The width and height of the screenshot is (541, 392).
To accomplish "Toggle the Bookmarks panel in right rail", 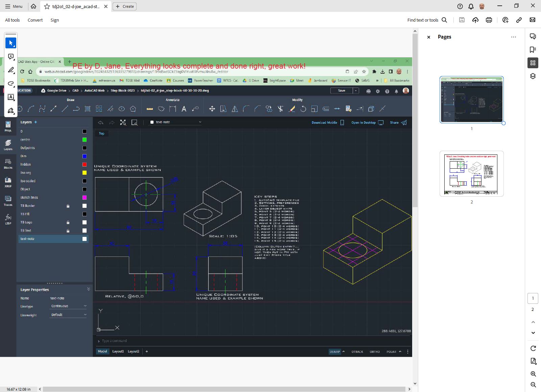I will tap(533, 50).
